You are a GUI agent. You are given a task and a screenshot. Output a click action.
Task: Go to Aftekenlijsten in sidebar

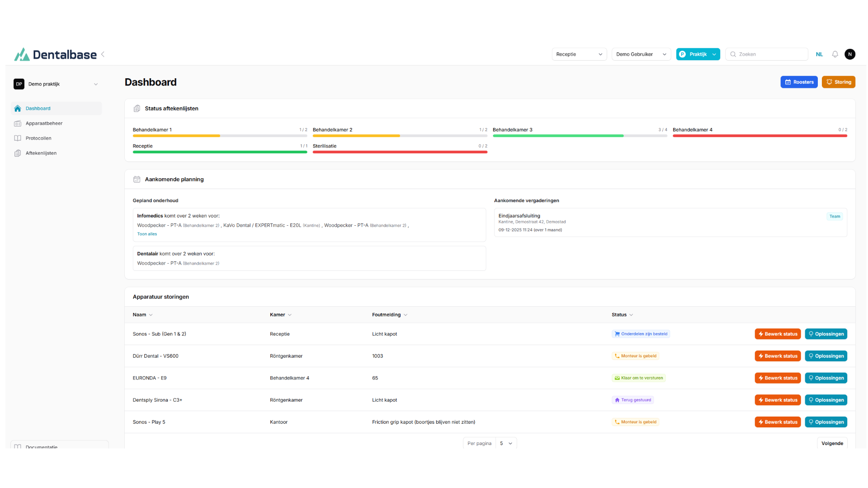click(41, 153)
